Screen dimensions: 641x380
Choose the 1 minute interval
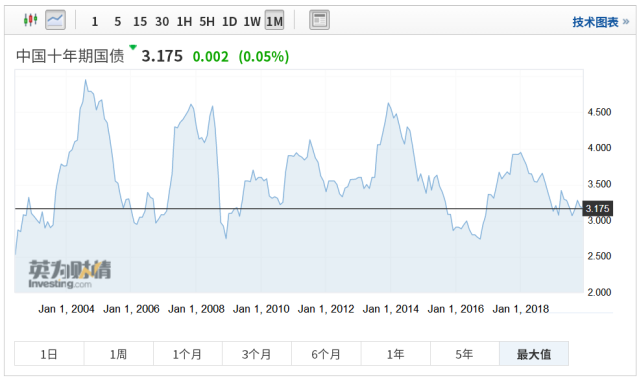pyautogui.click(x=95, y=21)
